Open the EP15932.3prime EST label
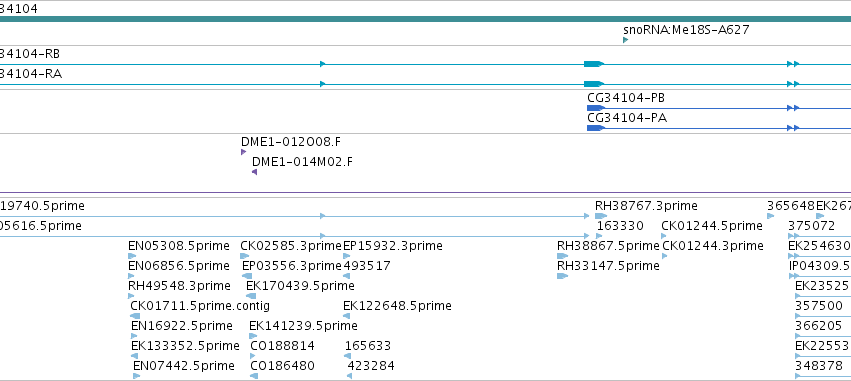 [393, 246]
